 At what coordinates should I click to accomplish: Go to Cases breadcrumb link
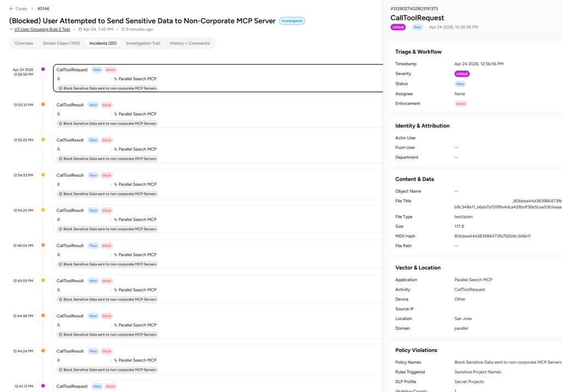click(21, 9)
